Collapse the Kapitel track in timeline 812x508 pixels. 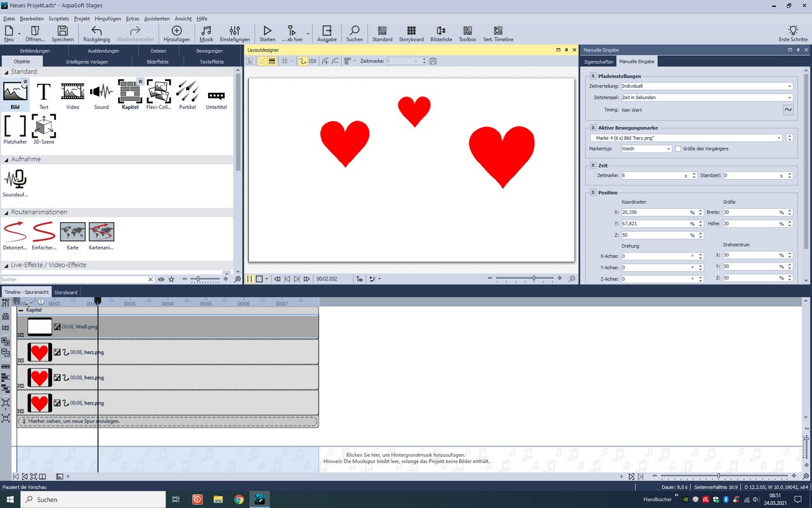point(21,311)
